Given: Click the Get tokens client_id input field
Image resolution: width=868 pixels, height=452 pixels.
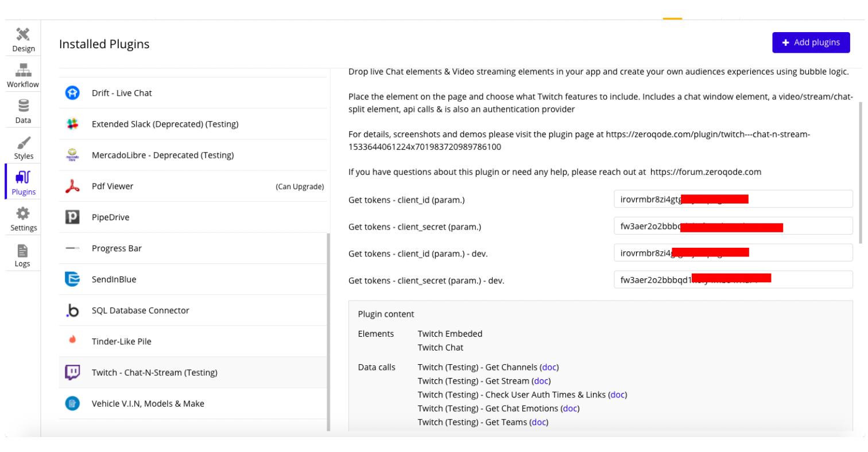Looking at the screenshot, I should (x=733, y=199).
